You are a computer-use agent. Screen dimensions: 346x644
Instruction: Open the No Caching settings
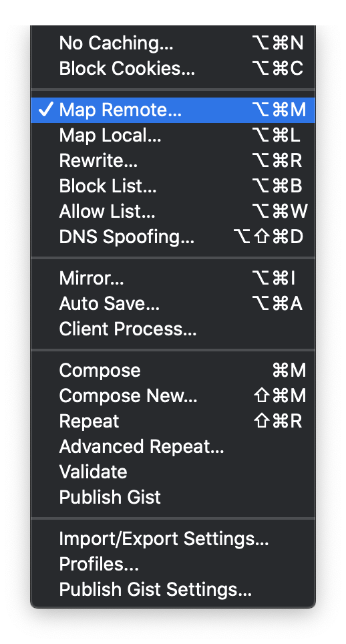[x=173, y=43]
